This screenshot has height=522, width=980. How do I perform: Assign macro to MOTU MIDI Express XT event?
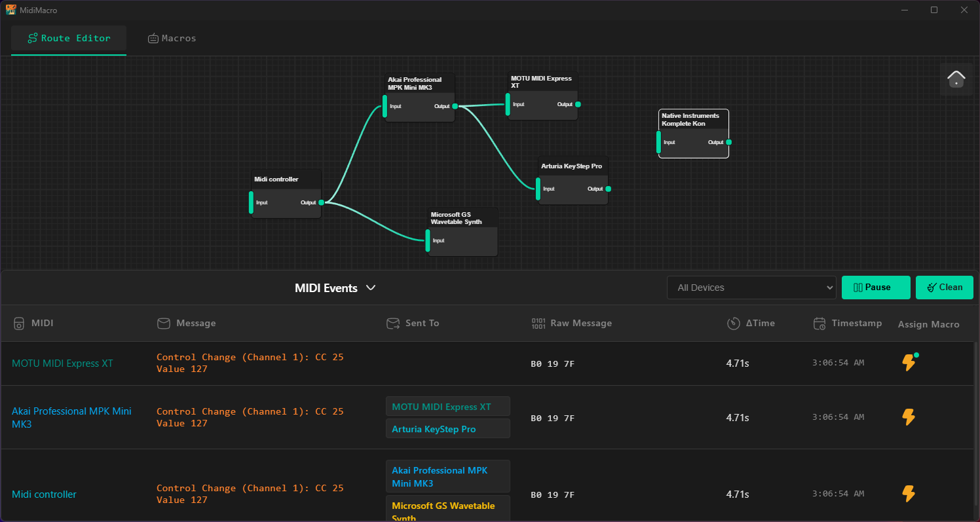coord(909,362)
